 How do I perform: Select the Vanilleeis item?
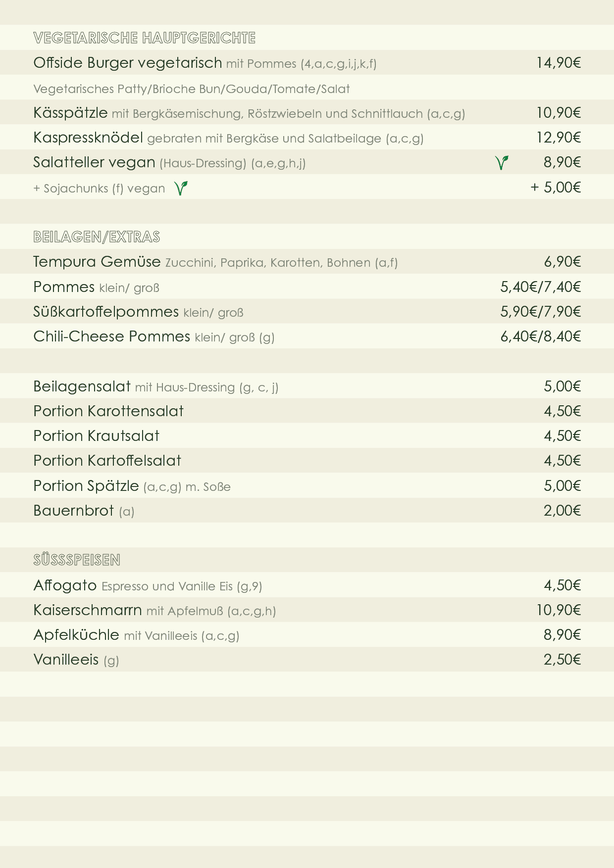pos(66,660)
